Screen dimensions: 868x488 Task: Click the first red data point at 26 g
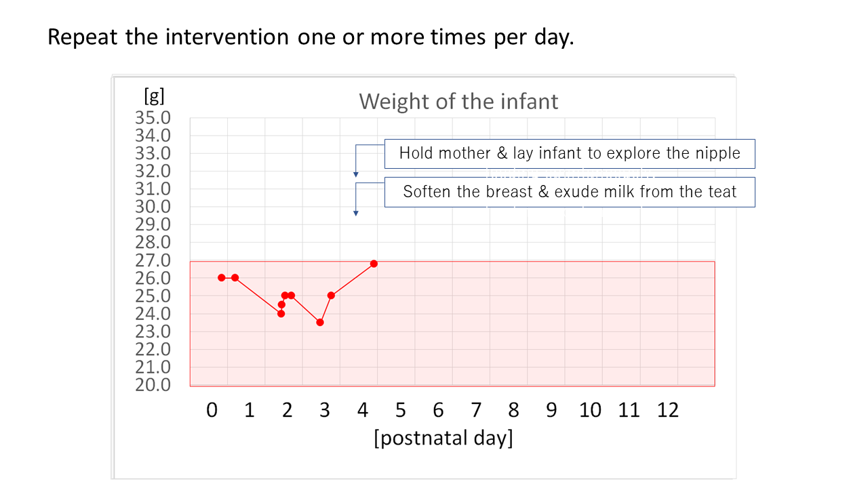click(221, 277)
